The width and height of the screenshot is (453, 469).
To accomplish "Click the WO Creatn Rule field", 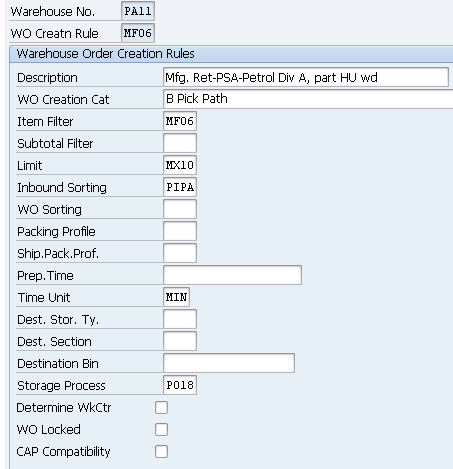I will (x=138, y=33).
